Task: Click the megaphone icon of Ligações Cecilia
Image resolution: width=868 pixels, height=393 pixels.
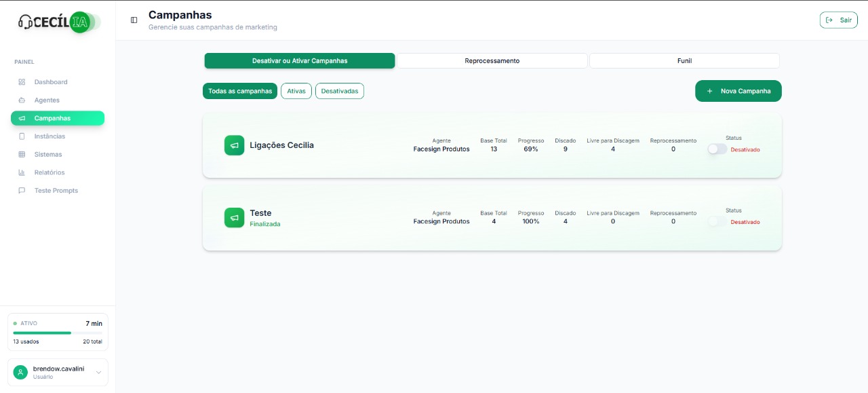Action: tap(234, 145)
